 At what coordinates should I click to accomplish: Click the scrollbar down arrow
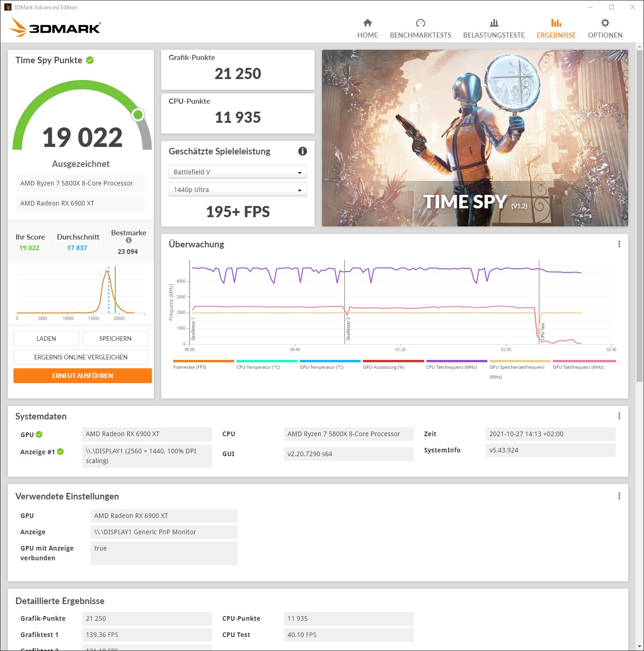click(639, 647)
